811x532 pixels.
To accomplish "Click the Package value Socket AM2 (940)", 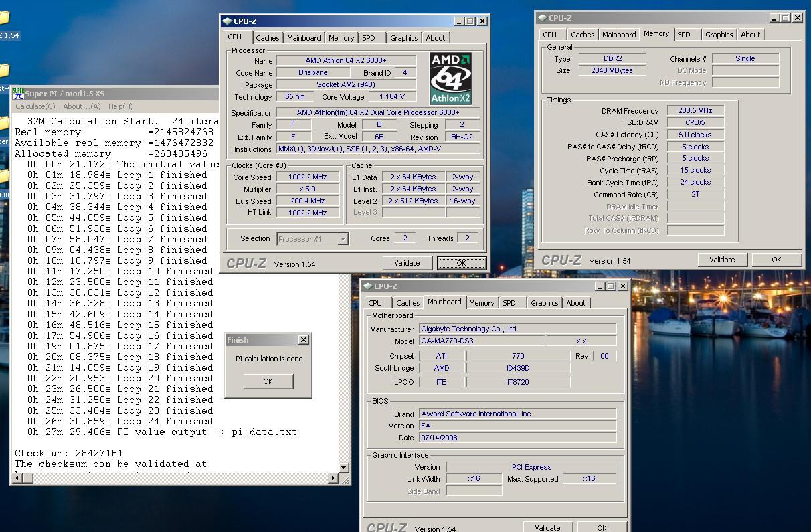I will 346,84.
